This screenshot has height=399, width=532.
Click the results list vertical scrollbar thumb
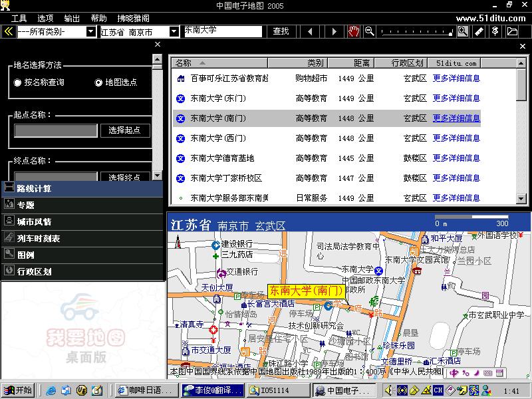[x=521, y=85]
